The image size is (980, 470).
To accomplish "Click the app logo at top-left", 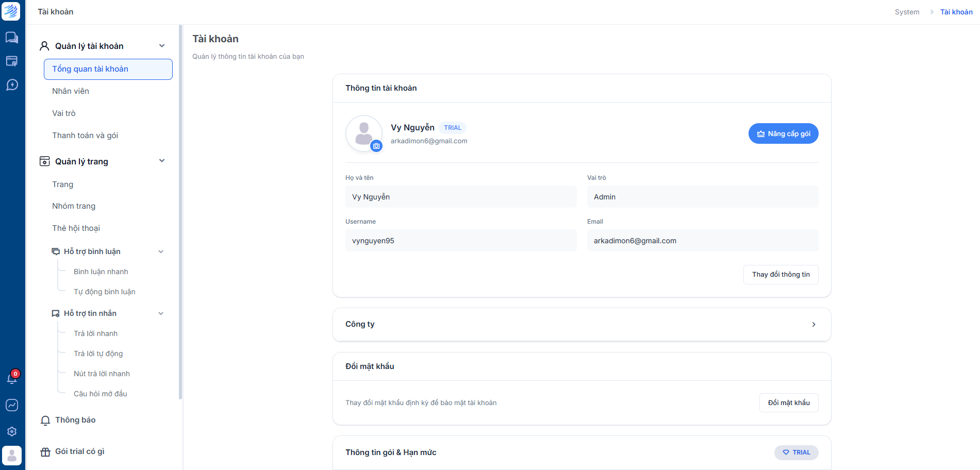I will coord(11,11).
